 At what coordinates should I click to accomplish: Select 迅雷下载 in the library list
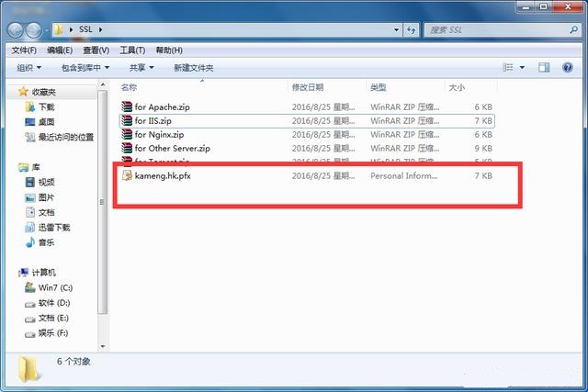click(53, 227)
